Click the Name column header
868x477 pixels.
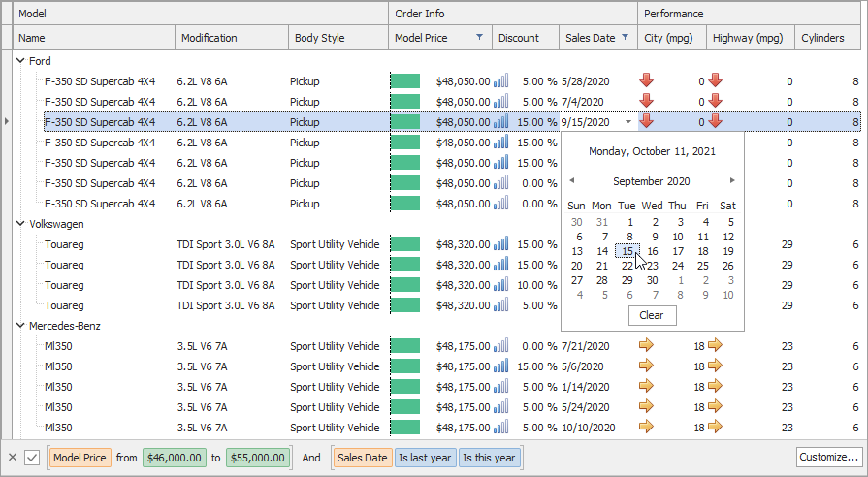[x=93, y=38]
